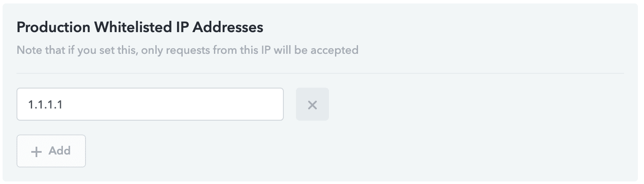Click empty space inside the IP input box
Viewport: 644px width, 184px height.
(182, 104)
